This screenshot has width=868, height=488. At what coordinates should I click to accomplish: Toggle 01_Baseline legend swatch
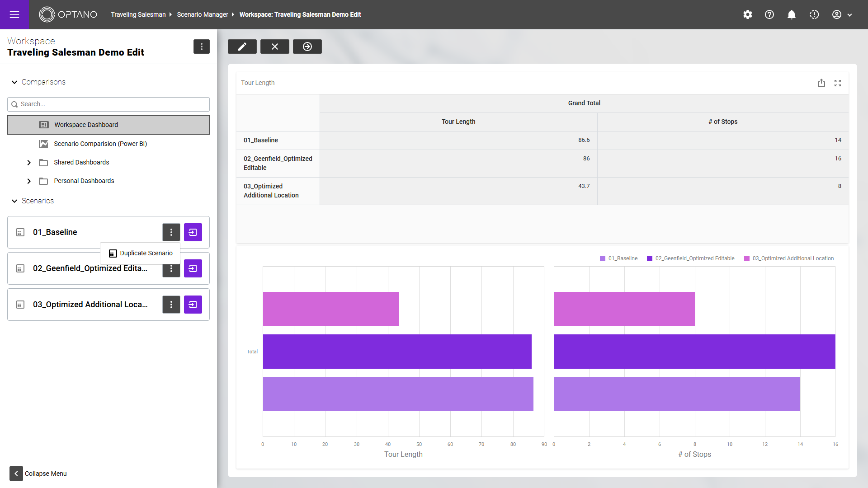click(603, 258)
